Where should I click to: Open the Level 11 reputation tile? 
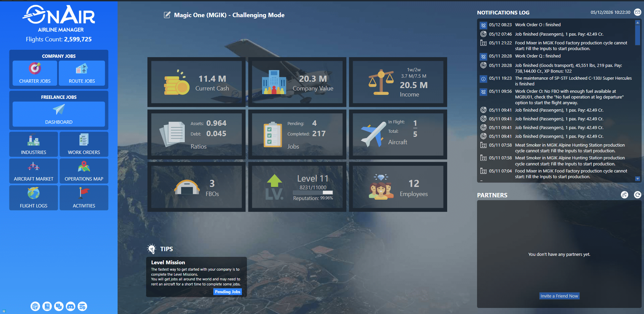pos(297,187)
